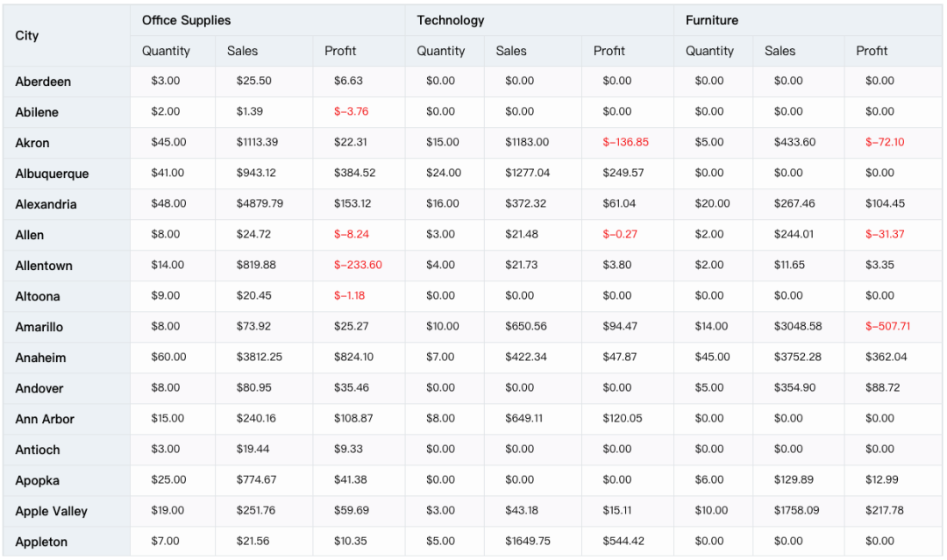The width and height of the screenshot is (947, 560).
Task: Click the Profit header under Furniture
Action: tap(872, 51)
